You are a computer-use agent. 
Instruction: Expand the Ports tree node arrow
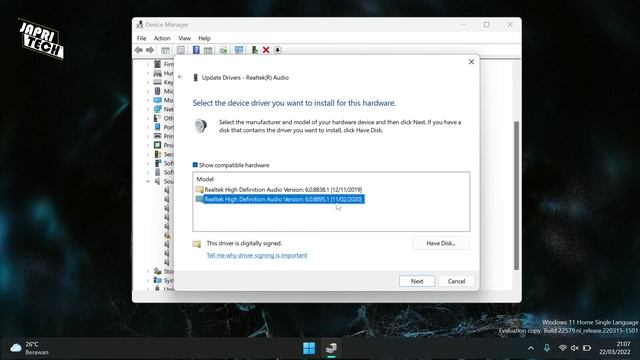(148, 127)
